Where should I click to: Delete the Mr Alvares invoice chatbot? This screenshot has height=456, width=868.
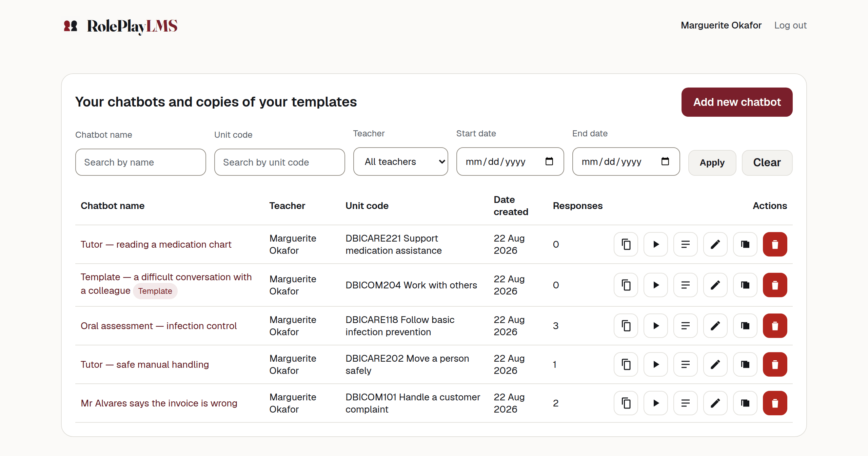pyautogui.click(x=775, y=403)
